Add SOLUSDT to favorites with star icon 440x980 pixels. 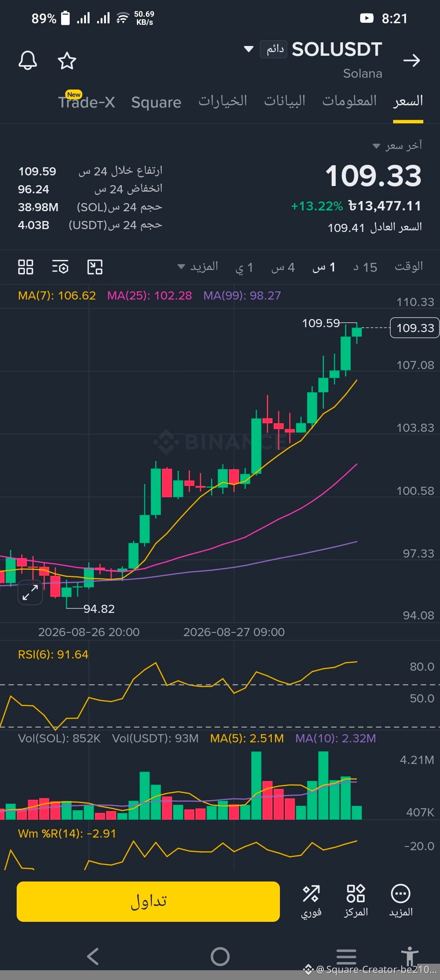pyautogui.click(x=67, y=61)
